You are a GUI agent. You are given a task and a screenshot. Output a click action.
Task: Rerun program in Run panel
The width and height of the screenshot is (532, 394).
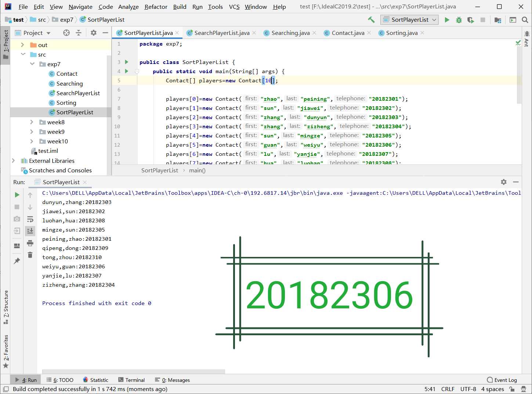[x=17, y=195]
